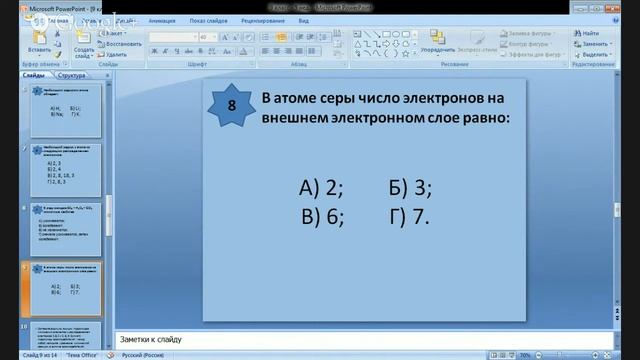Open the View (Вид) tab
The height and width of the screenshot is (360, 640).
coord(303,20)
